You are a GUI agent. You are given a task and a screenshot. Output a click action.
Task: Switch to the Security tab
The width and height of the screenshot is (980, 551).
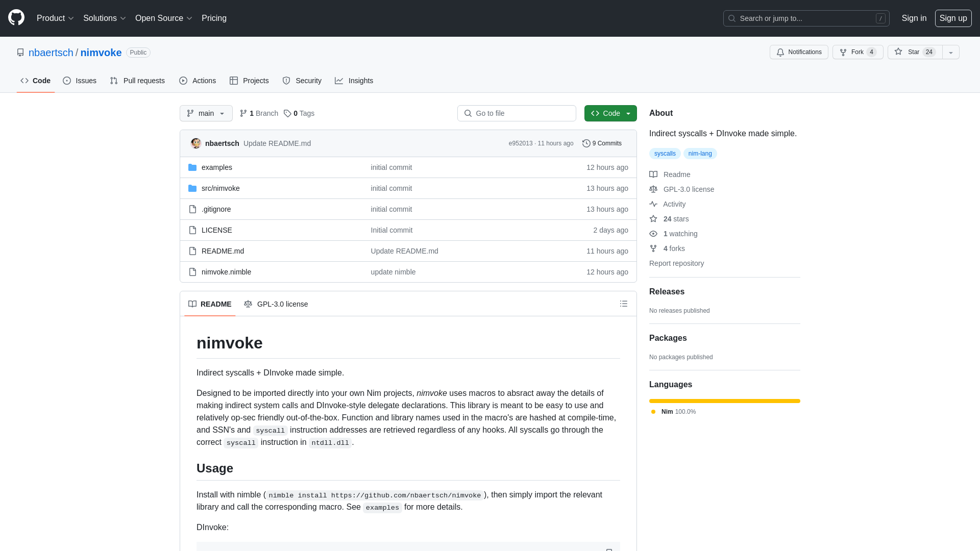pyautogui.click(x=302, y=81)
